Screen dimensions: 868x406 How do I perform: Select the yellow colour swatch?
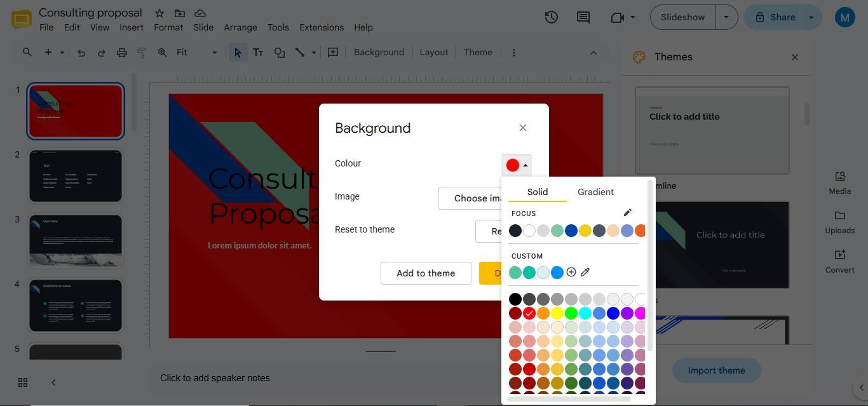(x=557, y=313)
